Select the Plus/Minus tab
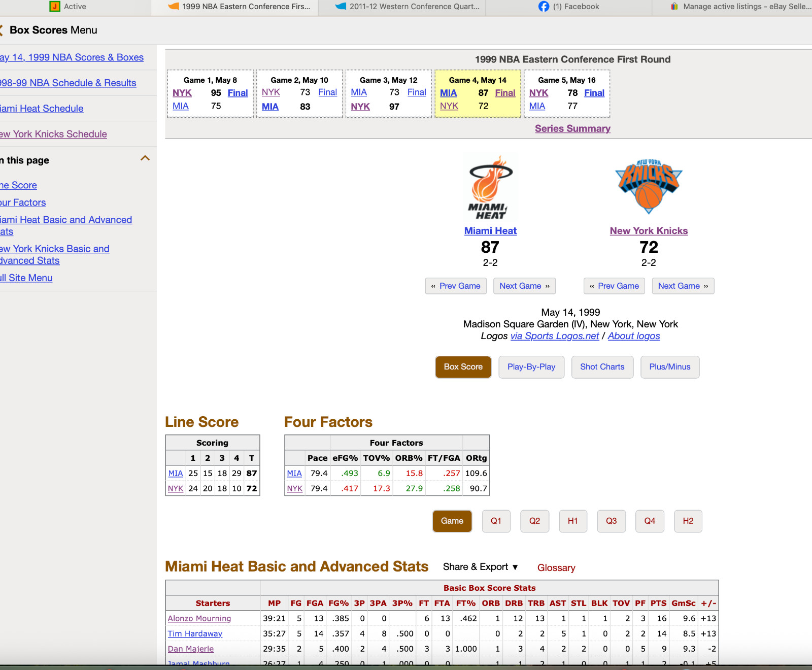 click(x=670, y=367)
